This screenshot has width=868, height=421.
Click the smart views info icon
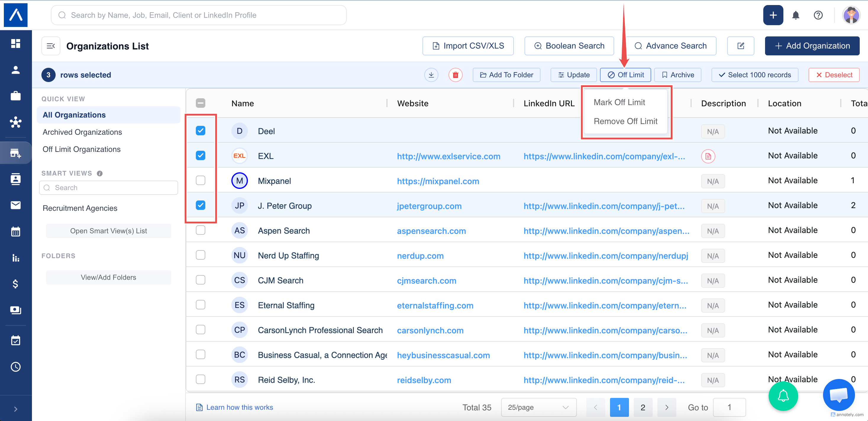point(99,173)
